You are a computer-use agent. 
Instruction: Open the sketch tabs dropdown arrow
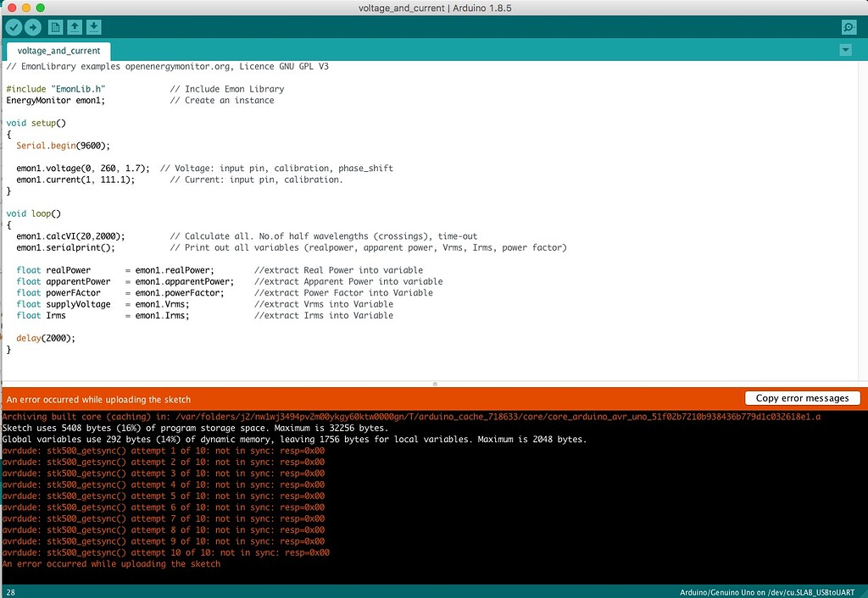coord(845,50)
